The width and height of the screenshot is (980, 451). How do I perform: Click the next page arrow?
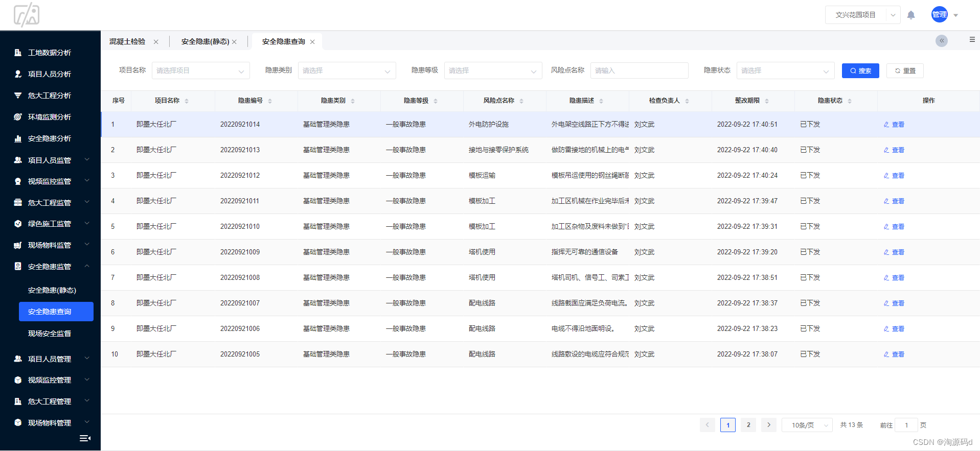(x=769, y=425)
